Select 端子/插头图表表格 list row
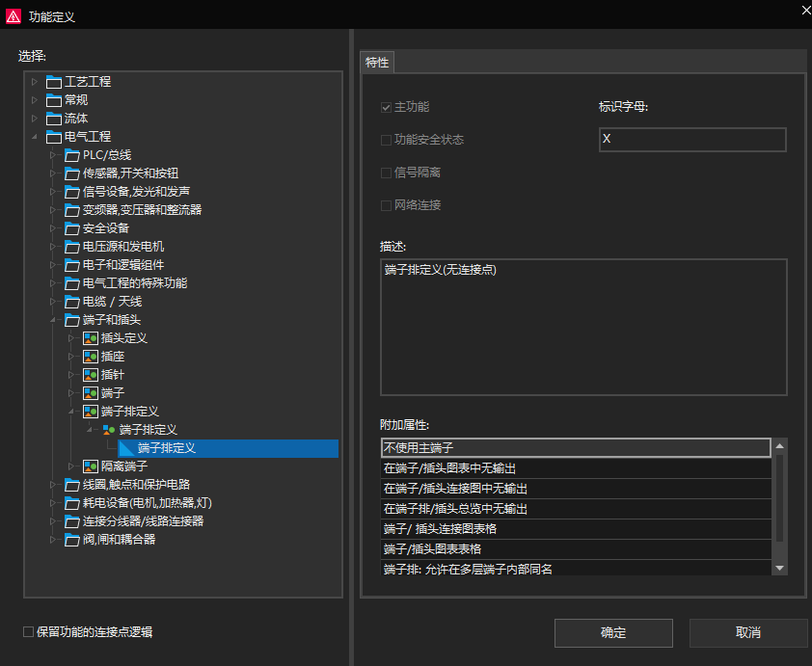 pos(576,549)
